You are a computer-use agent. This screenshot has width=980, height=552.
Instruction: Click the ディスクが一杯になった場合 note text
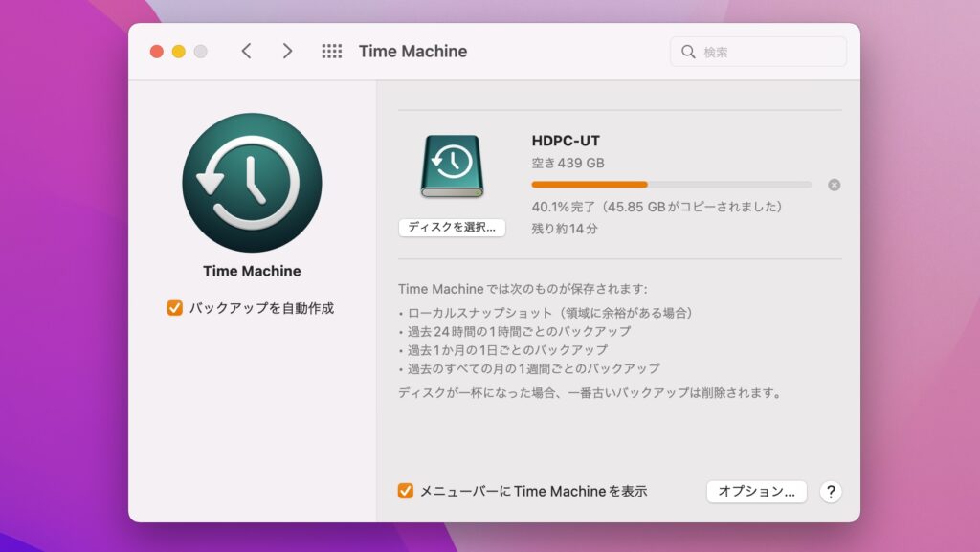pyautogui.click(x=590, y=393)
